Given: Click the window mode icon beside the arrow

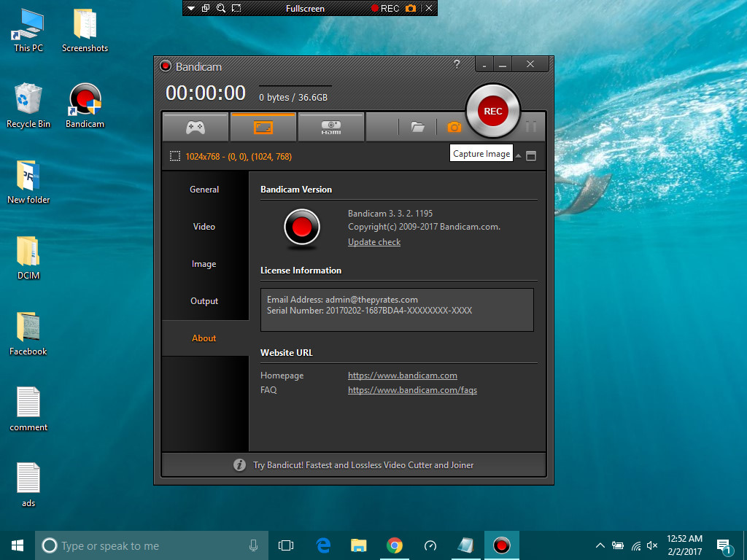Looking at the screenshot, I should pyautogui.click(x=531, y=156).
